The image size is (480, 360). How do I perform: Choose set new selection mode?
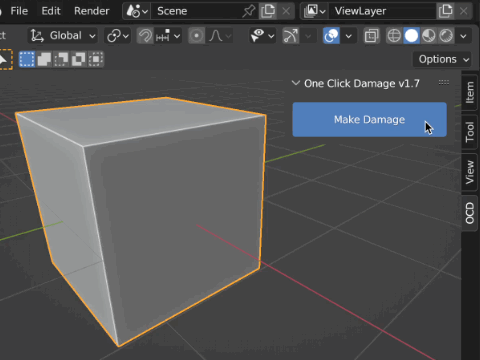click(27, 59)
